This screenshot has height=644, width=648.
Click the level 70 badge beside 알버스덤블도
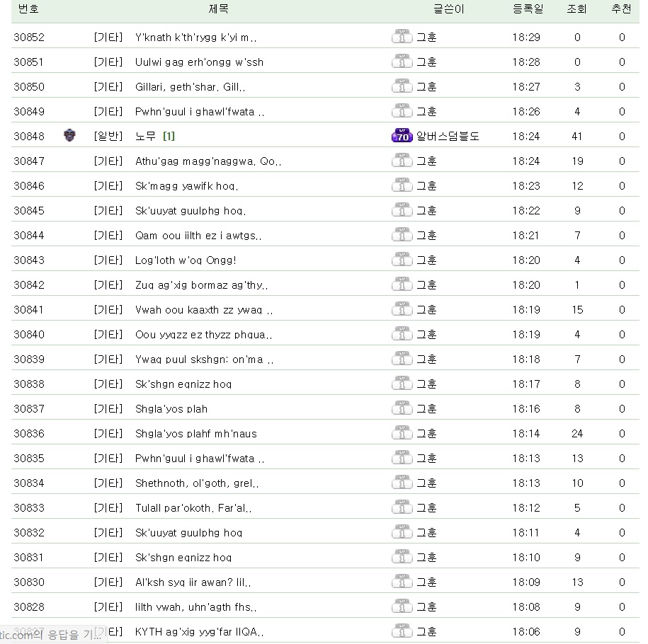[402, 136]
